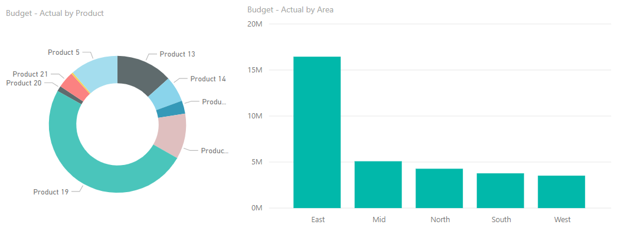Viewport: 644px width, 231px height.
Task: Click the Budget - Actual by Product title
Action: pyautogui.click(x=55, y=13)
